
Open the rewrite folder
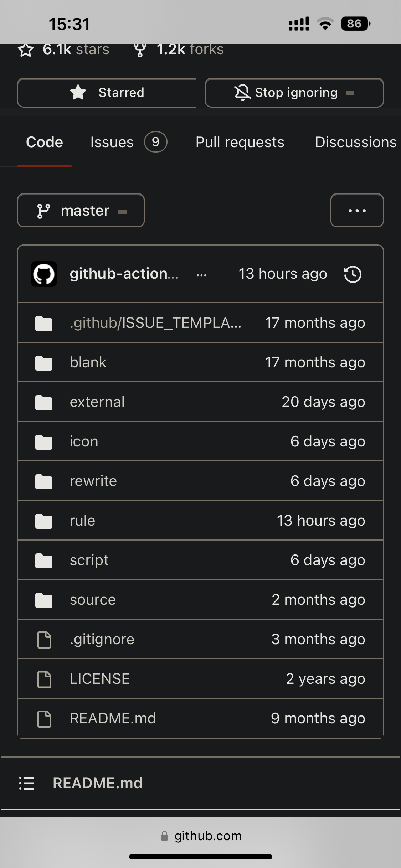coord(93,481)
